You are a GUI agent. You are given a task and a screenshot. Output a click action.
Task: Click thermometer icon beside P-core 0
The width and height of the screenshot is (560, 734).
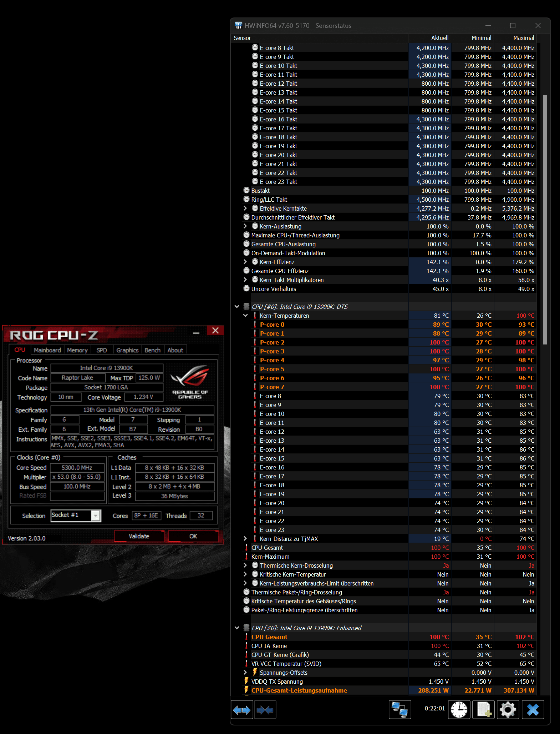click(255, 324)
